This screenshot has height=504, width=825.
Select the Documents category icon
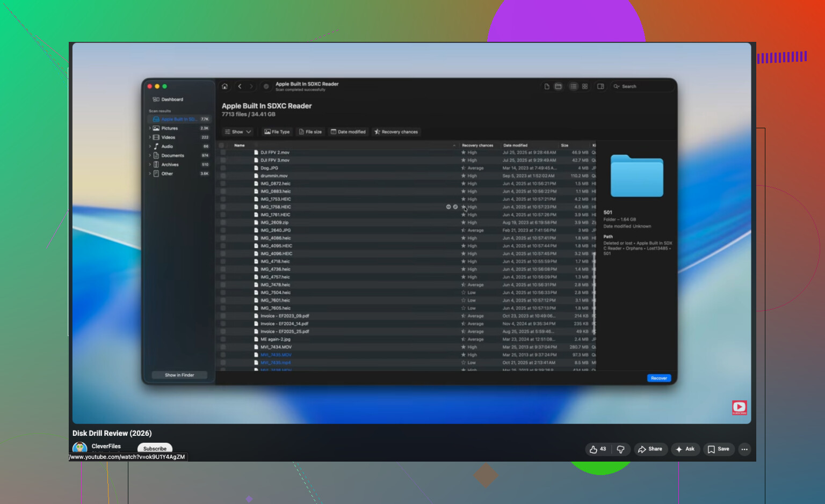(x=156, y=156)
